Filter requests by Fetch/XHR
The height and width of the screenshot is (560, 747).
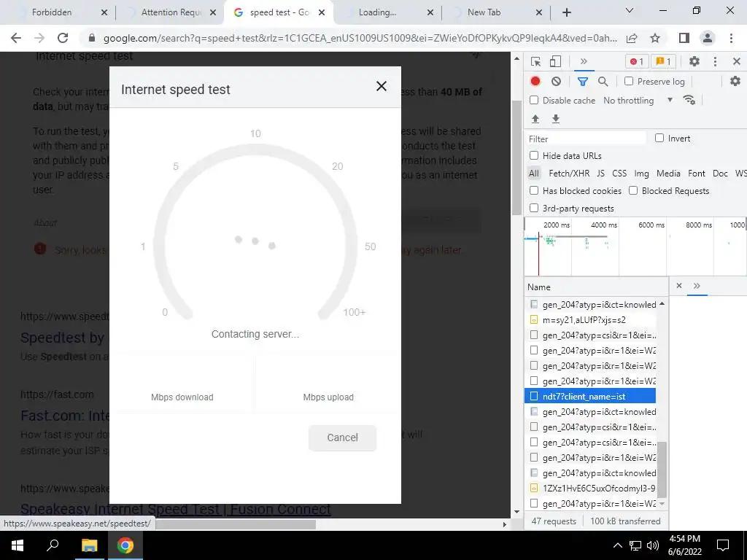point(569,174)
